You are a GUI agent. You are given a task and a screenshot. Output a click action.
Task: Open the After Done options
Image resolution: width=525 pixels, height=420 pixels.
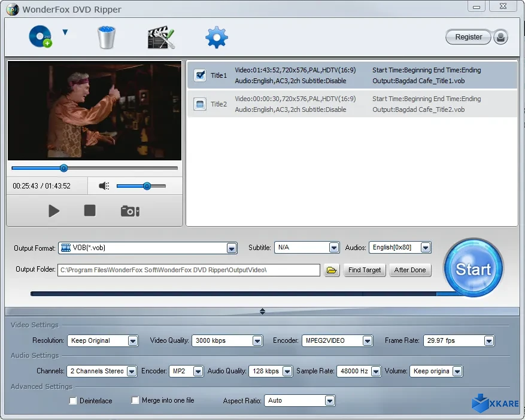(x=410, y=270)
